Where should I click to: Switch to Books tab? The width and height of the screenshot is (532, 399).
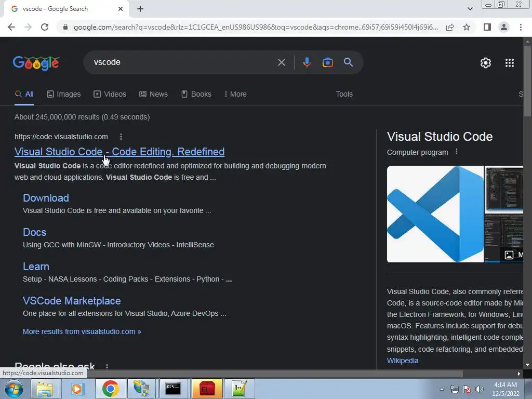click(196, 95)
